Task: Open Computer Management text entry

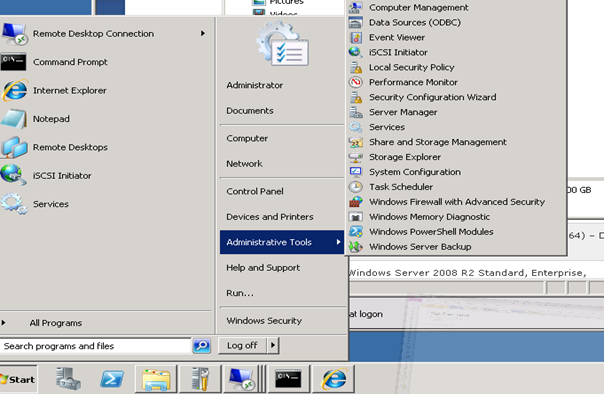Action: click(419, 7)
